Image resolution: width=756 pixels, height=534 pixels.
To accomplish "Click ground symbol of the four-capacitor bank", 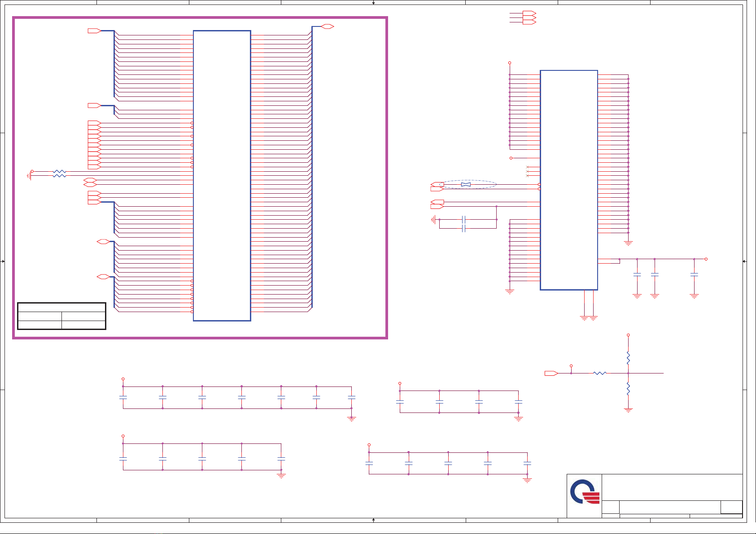I will tap(519, 419).
